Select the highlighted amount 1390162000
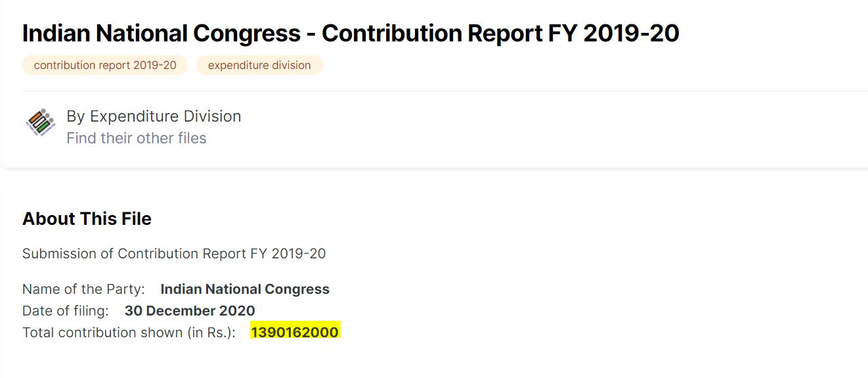This screenshot has width=868, height=378. (x=295, y=332)
